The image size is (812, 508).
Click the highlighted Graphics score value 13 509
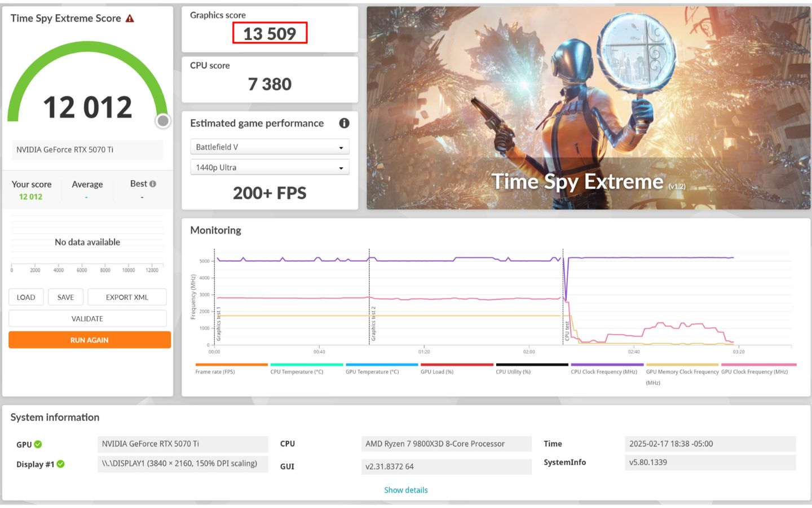coord(270,33)
